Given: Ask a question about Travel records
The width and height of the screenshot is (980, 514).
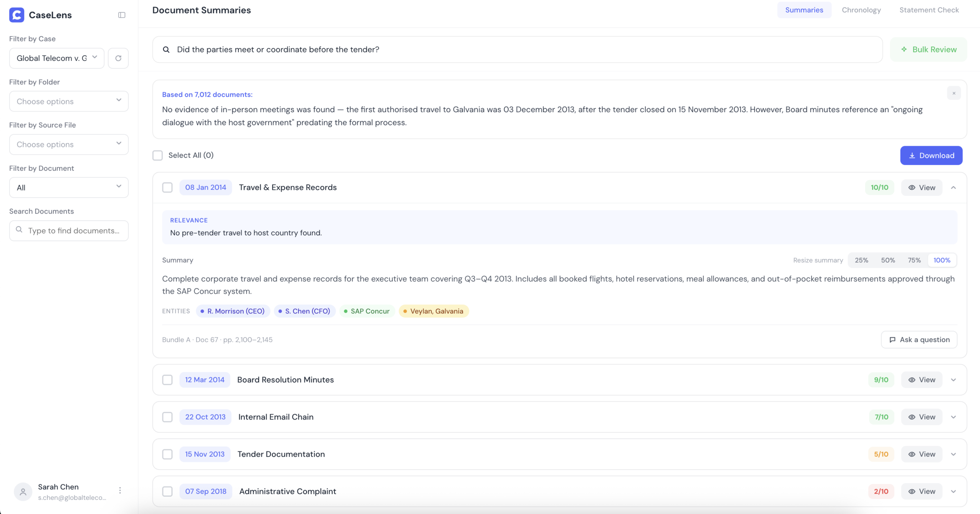Looking at the screenshot, I should (919, 339).
